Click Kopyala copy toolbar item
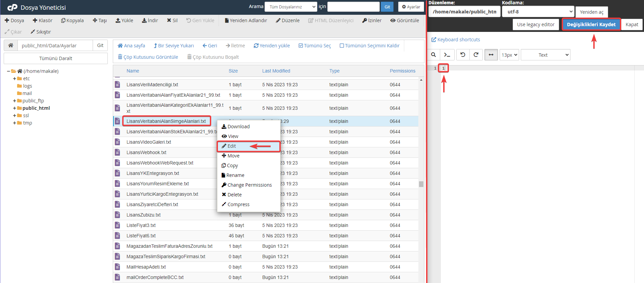Image resolution: width=644 pixels, height=283 pixels. [x=72, y=20]
